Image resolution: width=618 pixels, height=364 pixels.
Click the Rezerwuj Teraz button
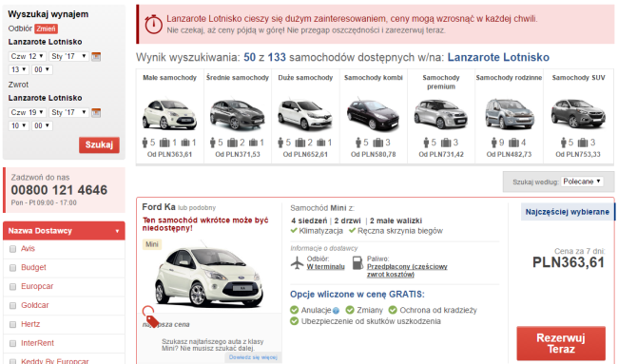(x=561, y=343)
